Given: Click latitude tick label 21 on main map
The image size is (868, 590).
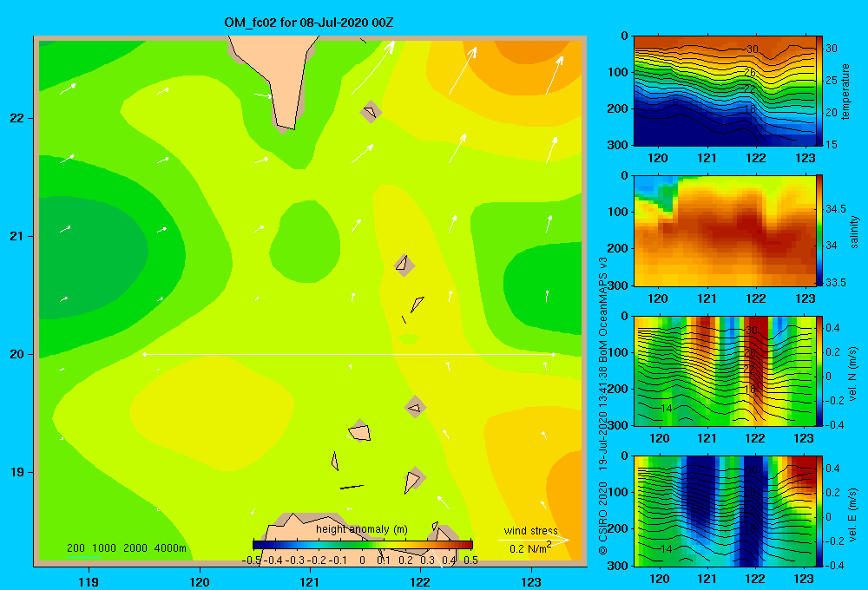Looking at the screenshot, I should pos(17,236).
